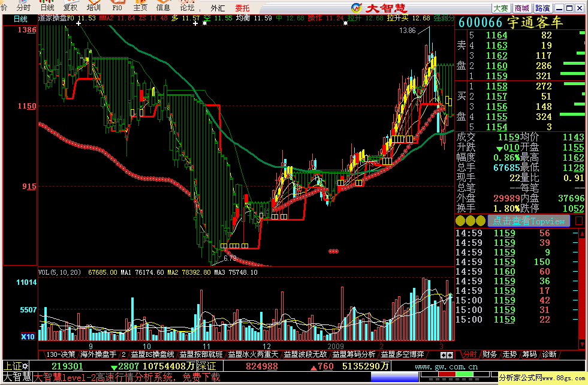Switch to the 诊断 diagnosis side tab
Screen dimensions: 588x385
[x=550, y=354]
